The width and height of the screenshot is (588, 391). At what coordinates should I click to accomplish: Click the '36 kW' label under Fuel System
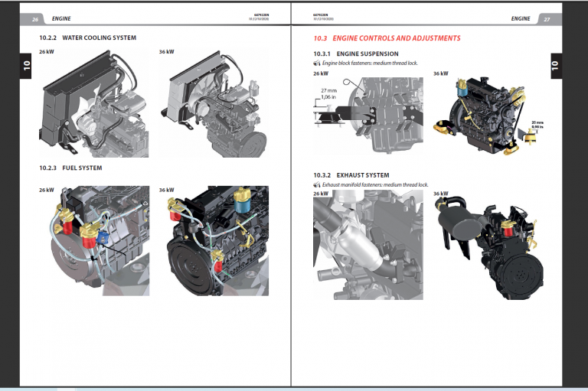(x=166, y=190)
